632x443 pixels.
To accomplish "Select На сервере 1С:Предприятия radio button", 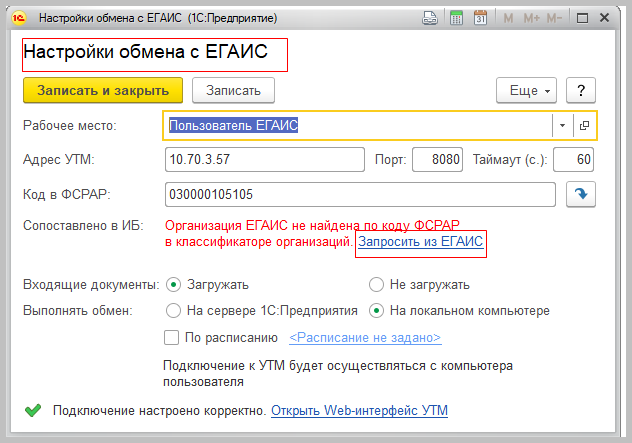I will [x=173, y=311].
